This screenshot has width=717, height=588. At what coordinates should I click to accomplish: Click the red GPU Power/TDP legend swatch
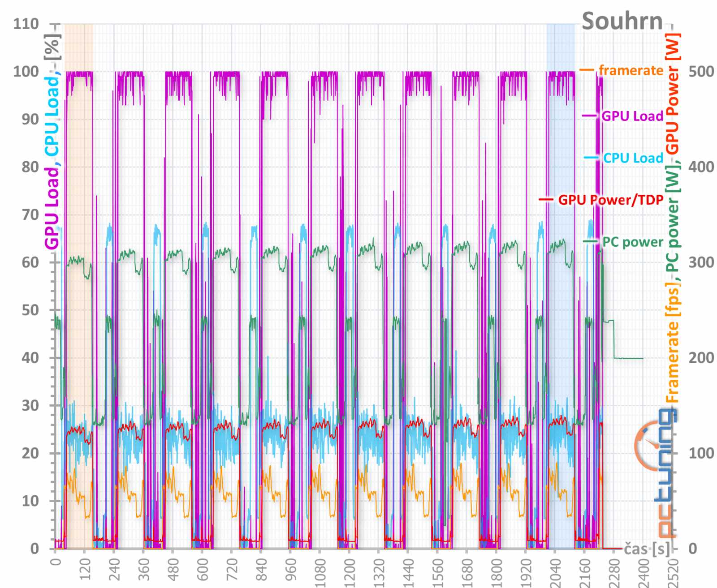[546, 200]
